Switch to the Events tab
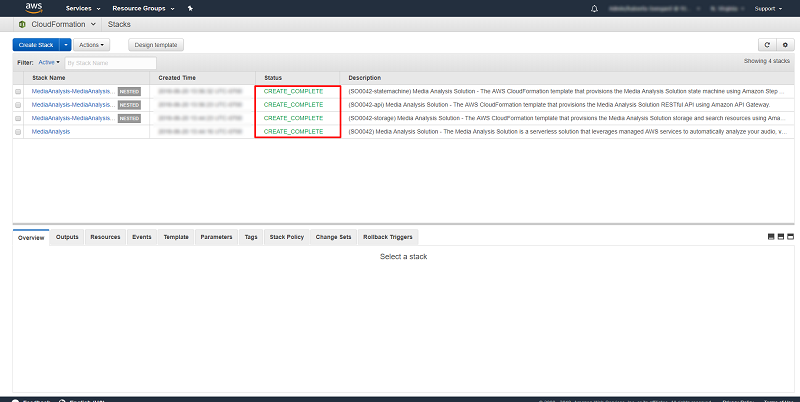 coord(142,237)
